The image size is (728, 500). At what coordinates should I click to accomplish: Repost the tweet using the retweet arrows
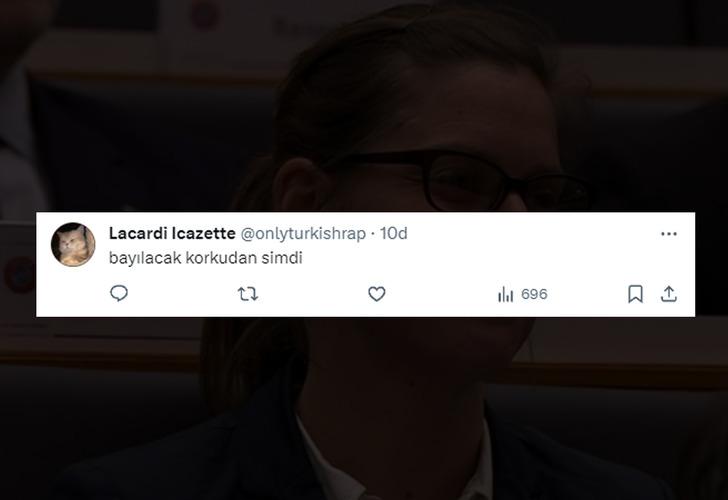coord(247,294)
